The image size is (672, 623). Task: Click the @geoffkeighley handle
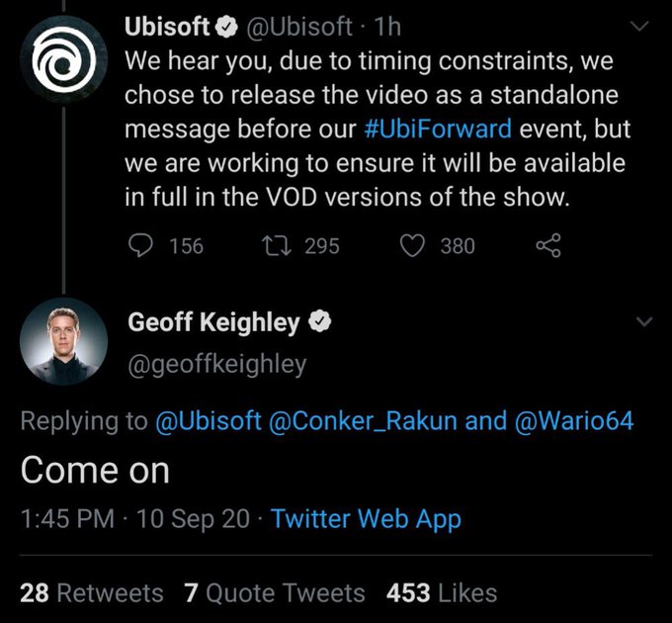coord(216,364)
